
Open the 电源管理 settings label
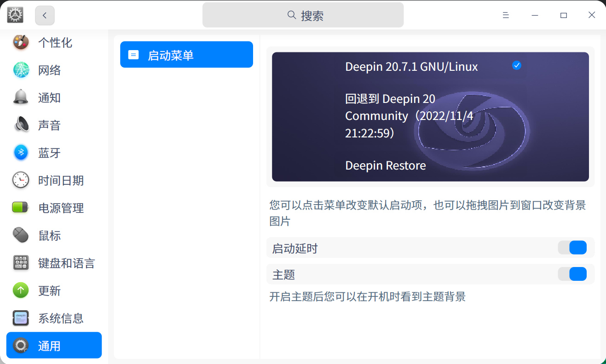61,208
